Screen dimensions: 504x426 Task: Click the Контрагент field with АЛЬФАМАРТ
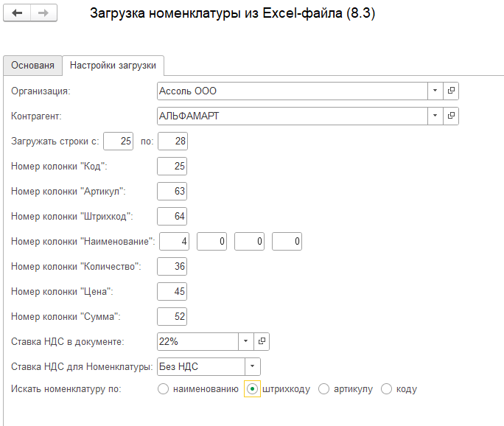click(293, 116)
